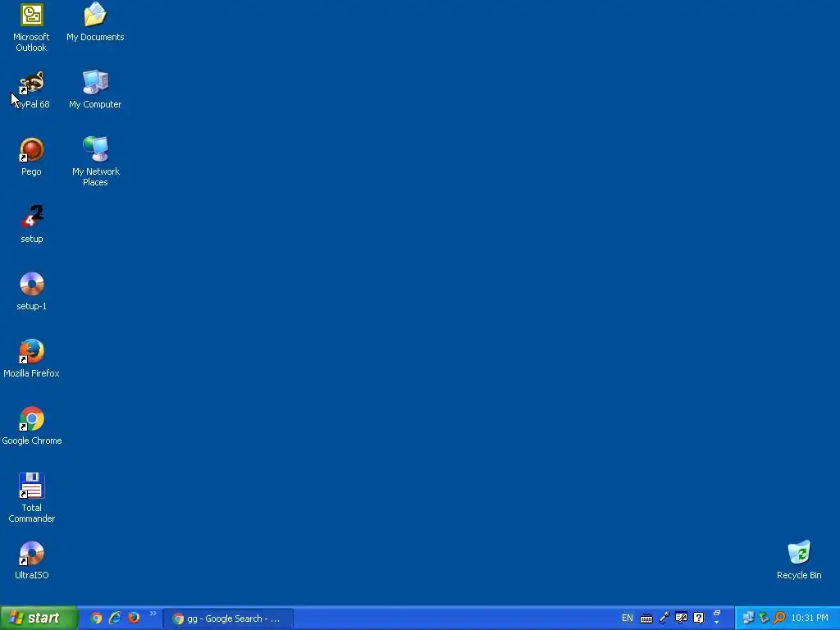Click the orange magnifier tray icon
Image resolution: width=840 pixels, height=630 pixels.
780,619
